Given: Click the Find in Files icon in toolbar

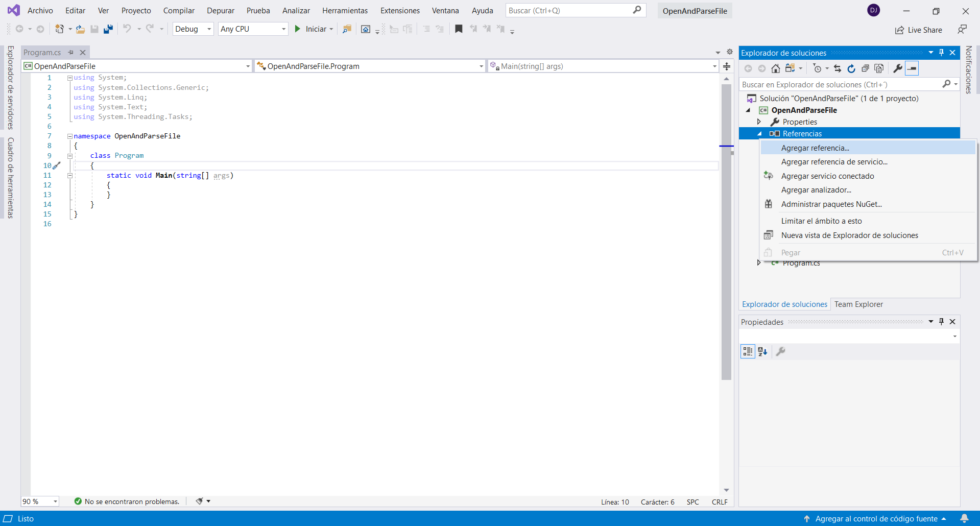Looking at the screenshot, I should pos(347,29).
